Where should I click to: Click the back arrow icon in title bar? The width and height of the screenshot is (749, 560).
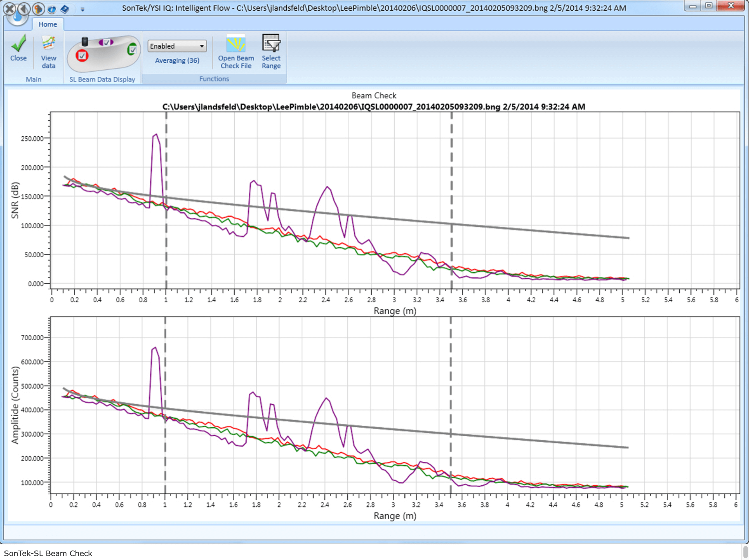[x=24, y=9]
